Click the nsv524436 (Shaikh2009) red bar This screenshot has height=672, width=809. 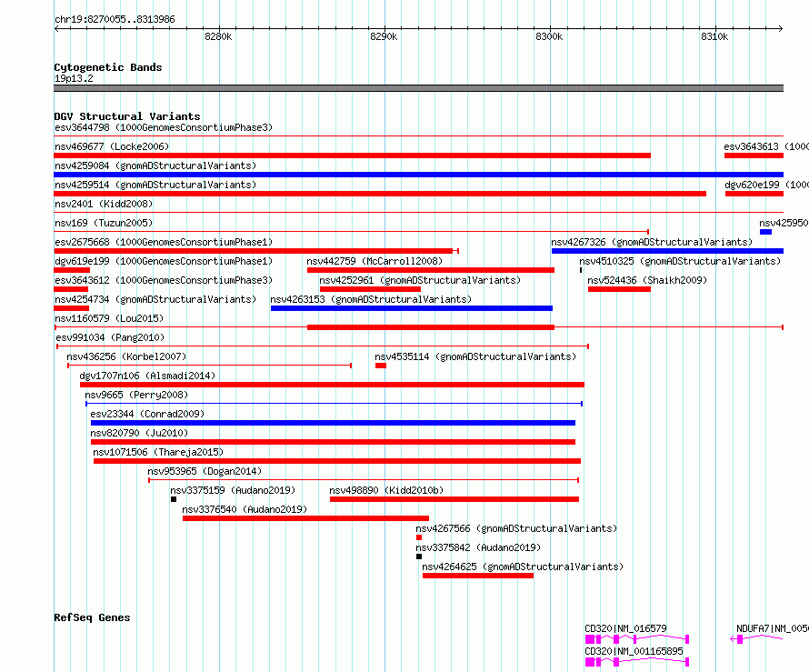click(x=619, y=289)
